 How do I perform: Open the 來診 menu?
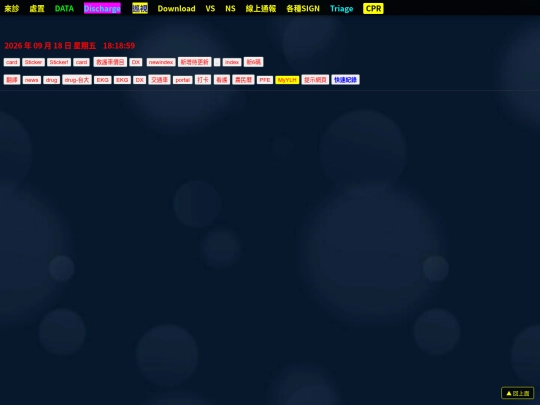click(x=11, y=9)
